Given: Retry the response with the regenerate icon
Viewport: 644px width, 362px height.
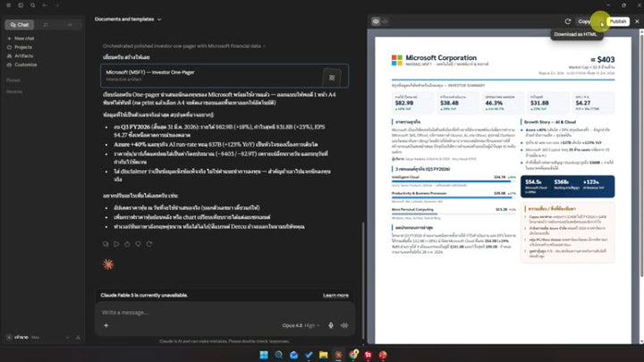Looking at the screenshot, I should [149, 244].
